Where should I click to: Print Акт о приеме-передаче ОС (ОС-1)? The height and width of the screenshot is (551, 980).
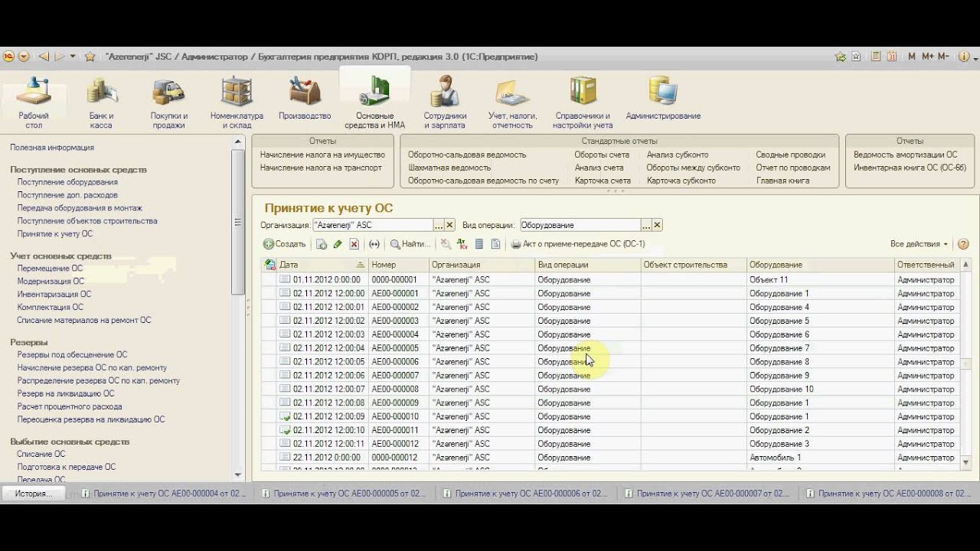(578, 244)
